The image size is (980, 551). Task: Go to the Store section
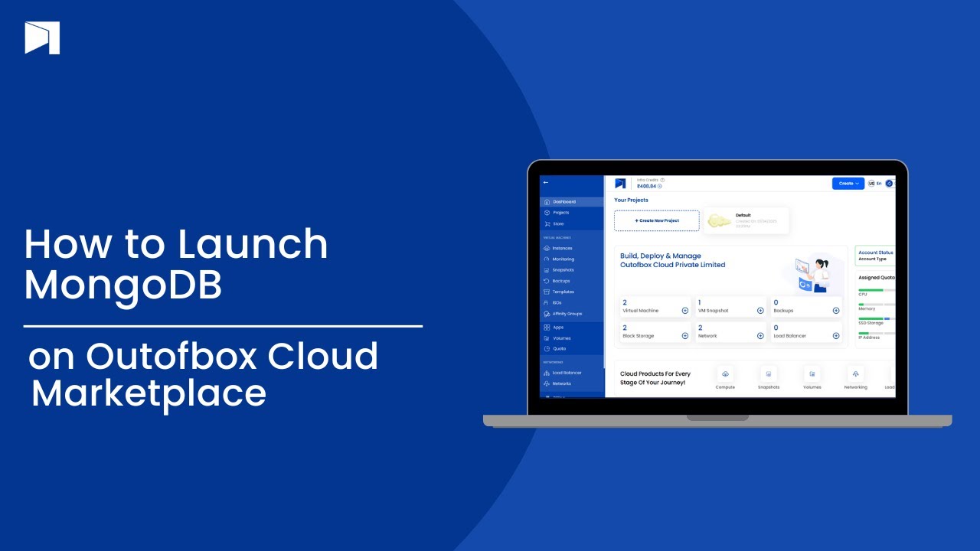coord(559,223)
